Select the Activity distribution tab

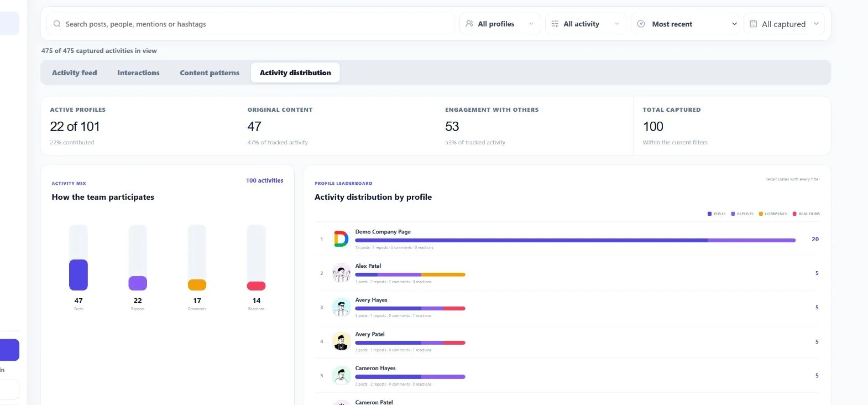point(295,72)
